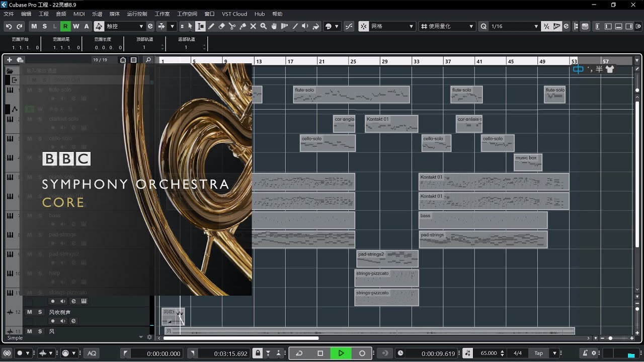
Task: Select the Zoom magnifier tool
Action: click(x=263, y=26)
